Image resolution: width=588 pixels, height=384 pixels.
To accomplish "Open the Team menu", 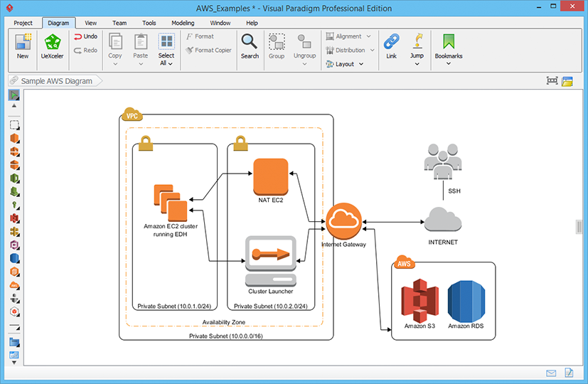I will coord(119,23).
